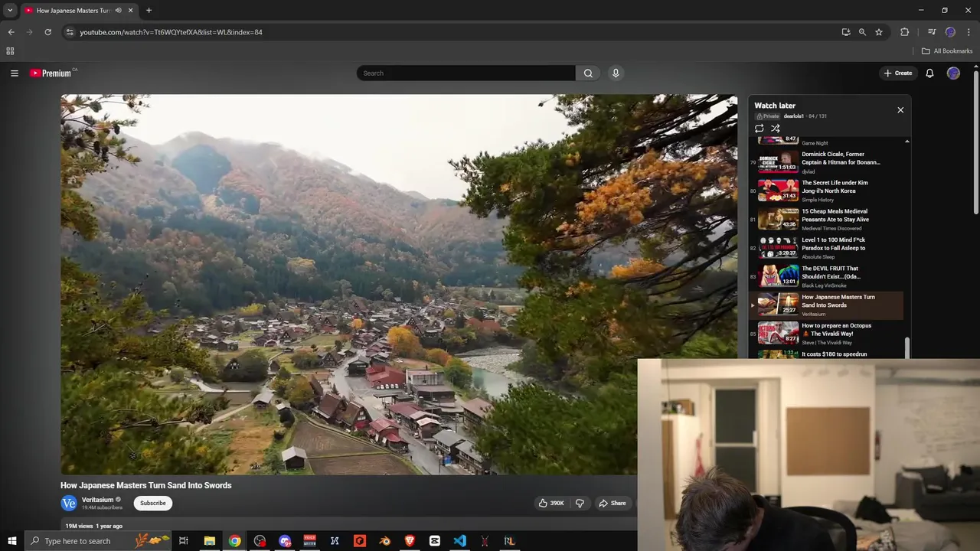Viewport: 980px width, 551px height.
Task: Close the Watch later panel
Action: (900, 109)
